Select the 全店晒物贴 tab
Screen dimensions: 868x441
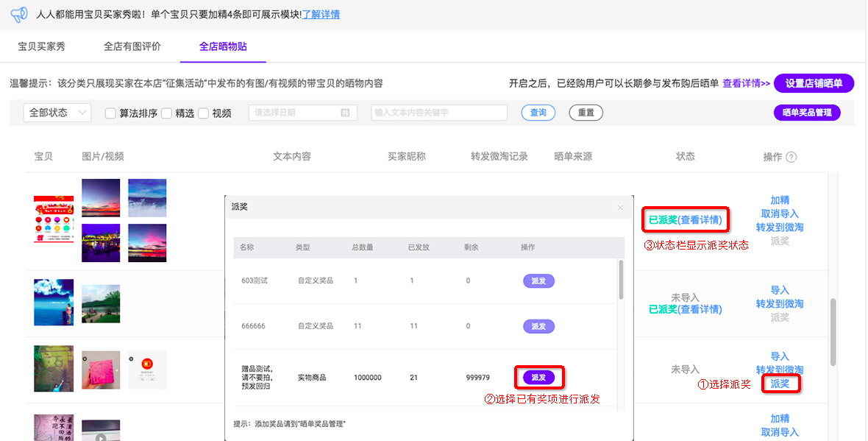(x=223, y=46)
